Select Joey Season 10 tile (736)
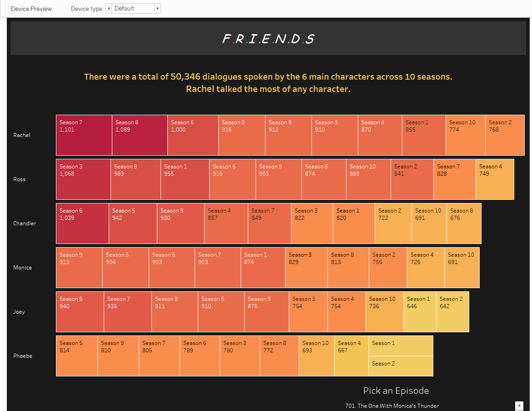Viewport: 532px width, 411px height. [x=385, y=312]
